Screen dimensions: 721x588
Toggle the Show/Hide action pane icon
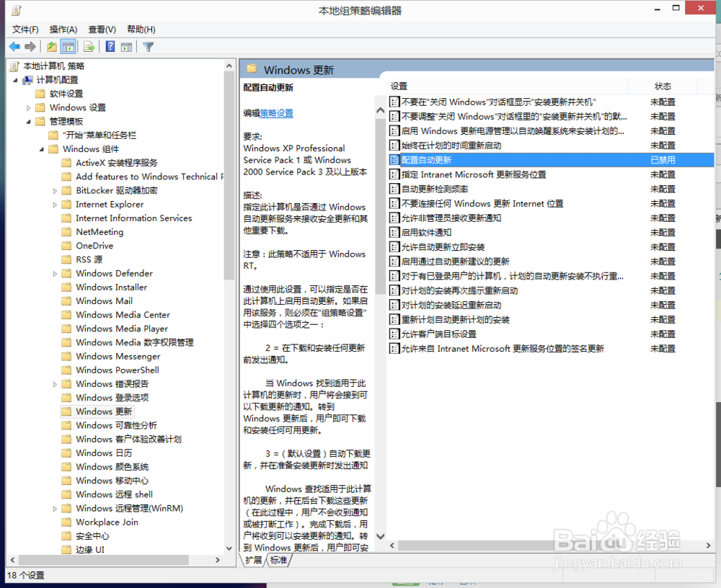point(126,47)
